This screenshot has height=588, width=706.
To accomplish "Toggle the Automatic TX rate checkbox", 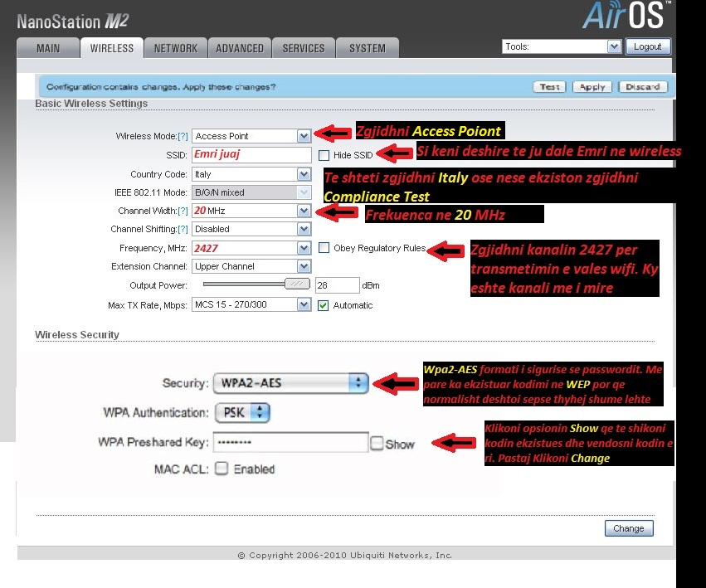I will pos(323,306).
